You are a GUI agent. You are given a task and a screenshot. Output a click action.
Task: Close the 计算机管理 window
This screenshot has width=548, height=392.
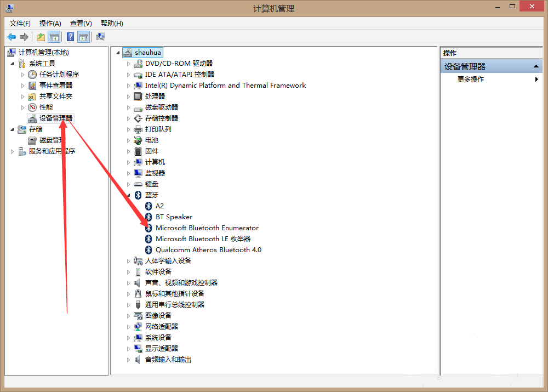[532, 6]
